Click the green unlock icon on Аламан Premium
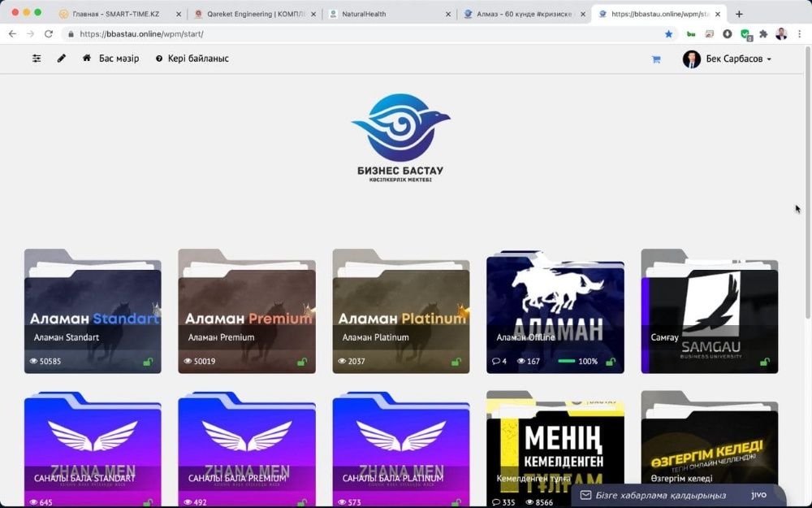This screenshot has width=812, height=508. (x=302, y=362)
